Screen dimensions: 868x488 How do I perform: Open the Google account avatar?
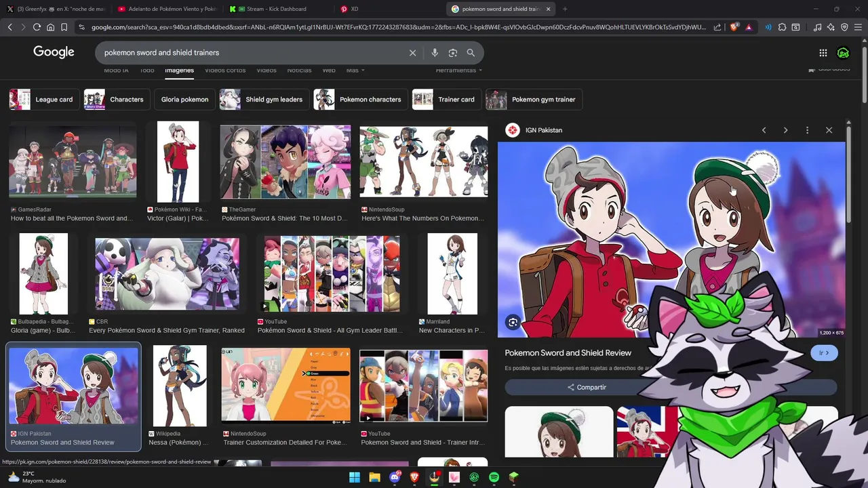(x=844, y=53)
